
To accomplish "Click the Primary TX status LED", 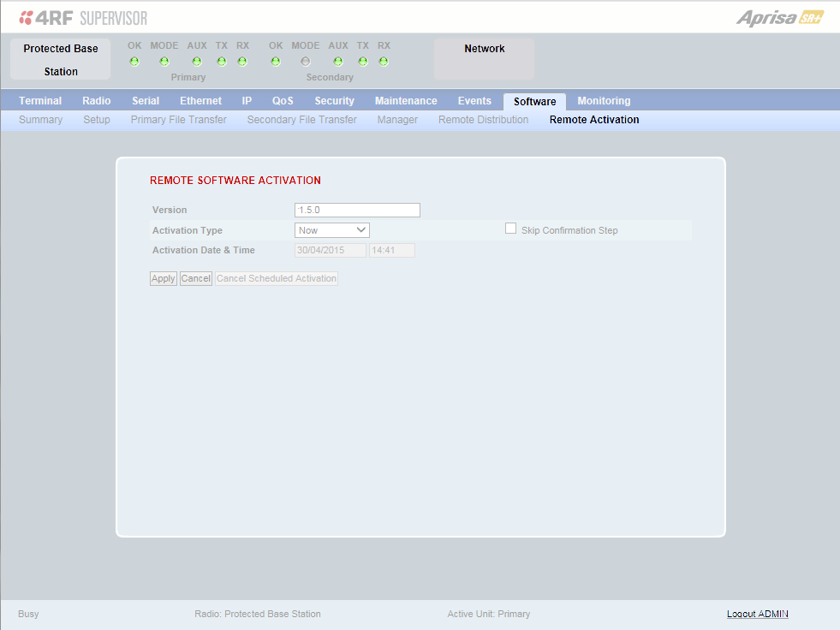I will point(222,62).
